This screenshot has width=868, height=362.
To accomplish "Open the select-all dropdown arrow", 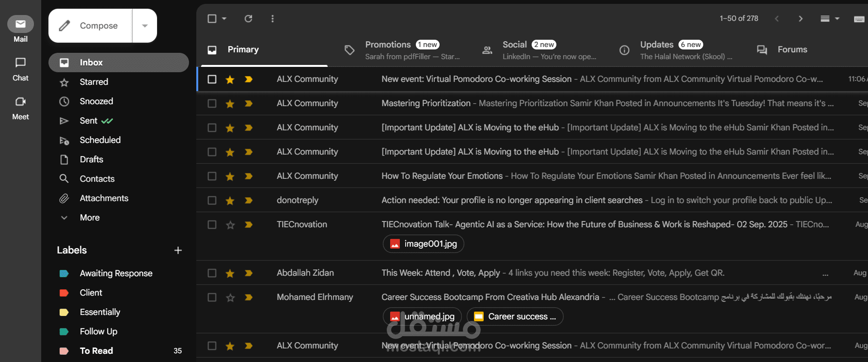I will coord(224,18).
